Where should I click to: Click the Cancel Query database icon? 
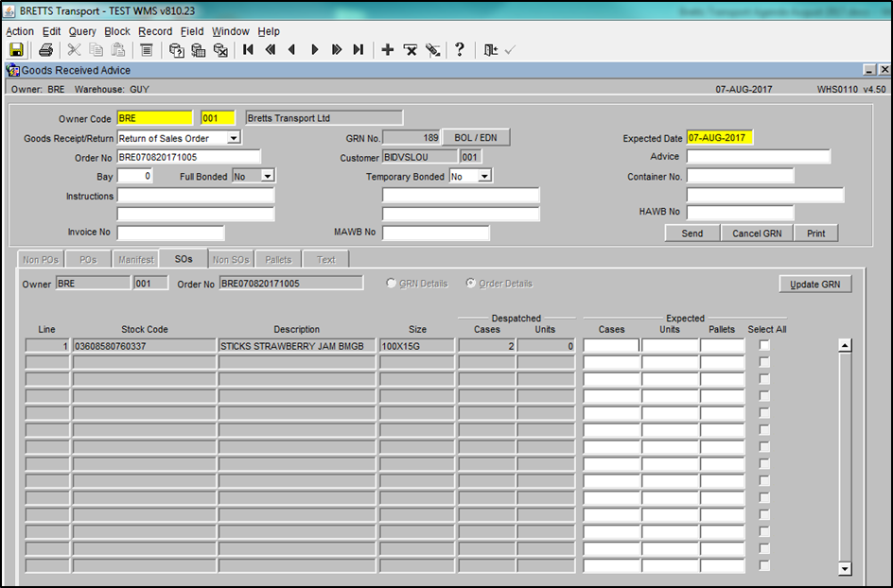tap(220, 50)
